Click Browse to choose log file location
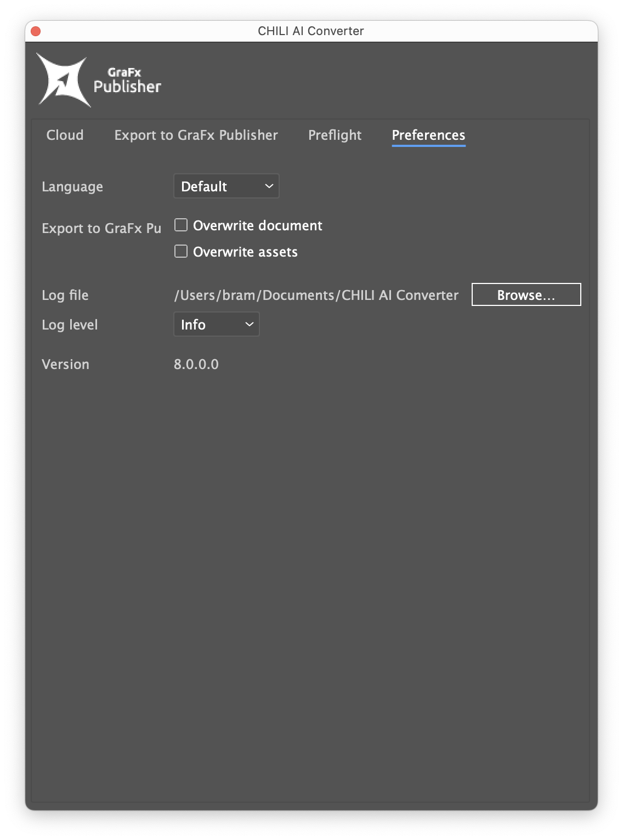This screenshot has width=623, height=840. (526, 295)
